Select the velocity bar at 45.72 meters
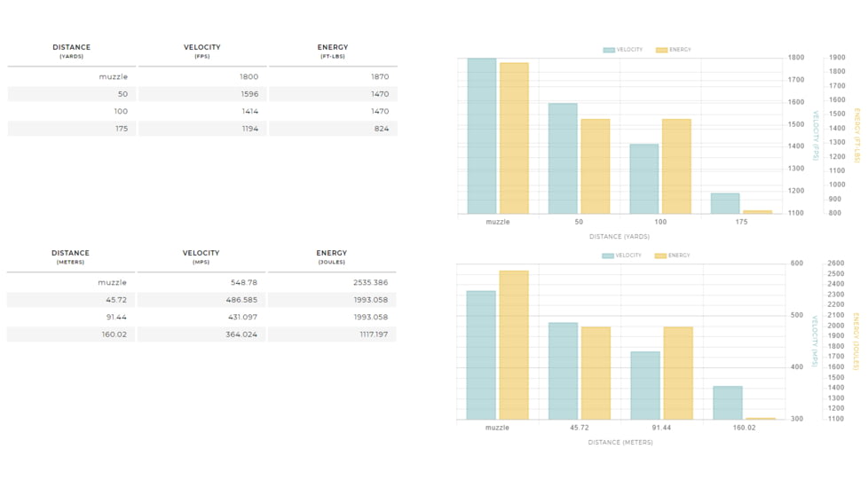Screen dimensions: 868x488 click(563, 371)
